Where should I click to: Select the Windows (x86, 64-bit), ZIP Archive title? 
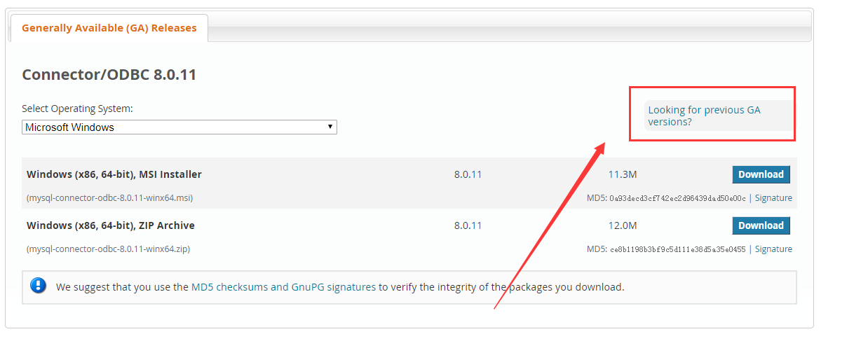coord(111,225)
